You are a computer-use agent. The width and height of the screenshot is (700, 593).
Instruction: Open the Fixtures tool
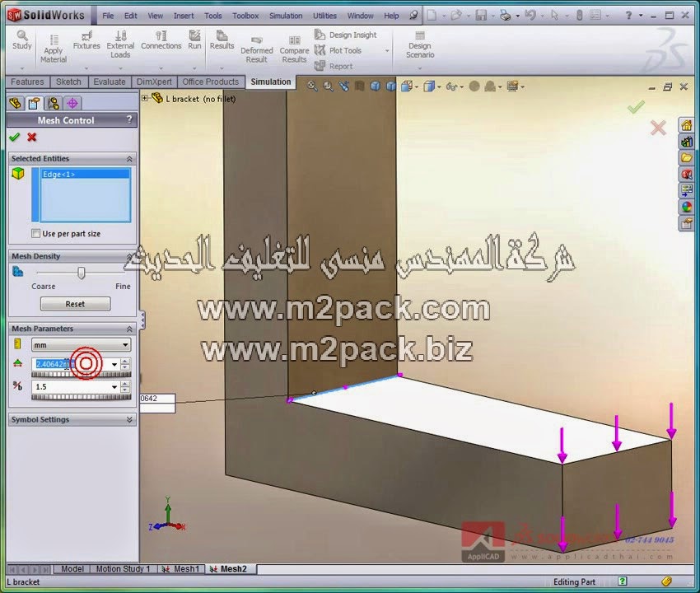(86, 40)
